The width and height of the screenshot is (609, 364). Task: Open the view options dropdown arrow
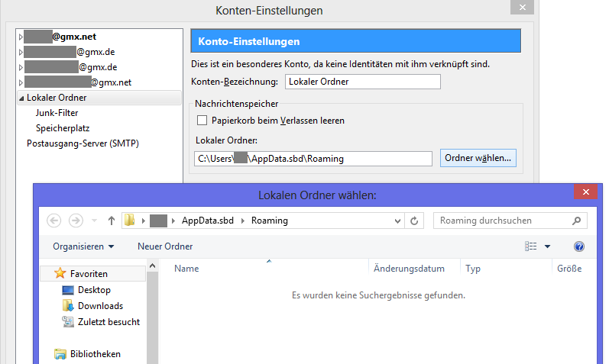[548, 246]
